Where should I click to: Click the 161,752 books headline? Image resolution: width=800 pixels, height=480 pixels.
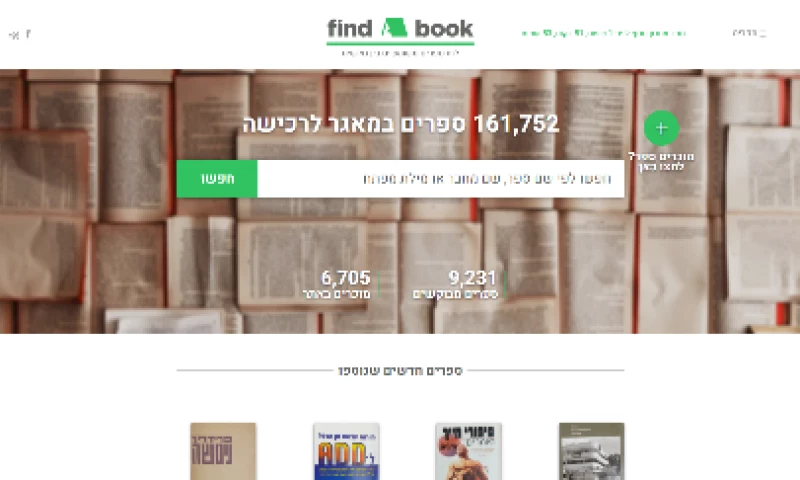401,124
